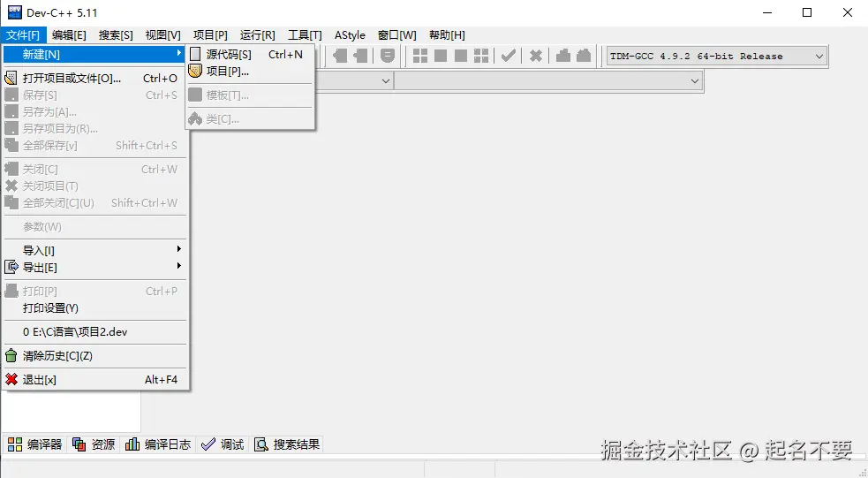Switch to the 编译日志 bottom tab
This screenshot has height=478, width=868.
point(158,444)
